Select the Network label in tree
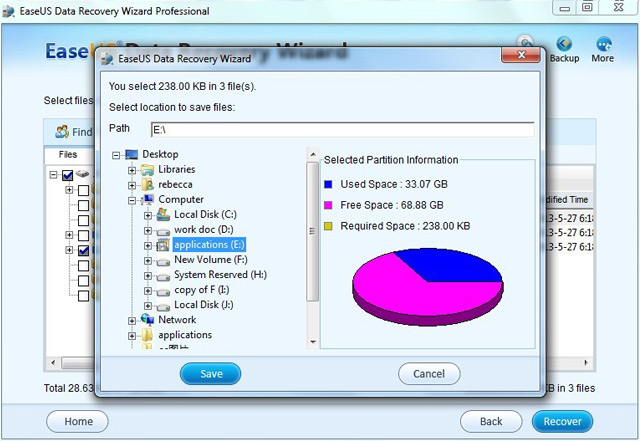 point(177,320)
